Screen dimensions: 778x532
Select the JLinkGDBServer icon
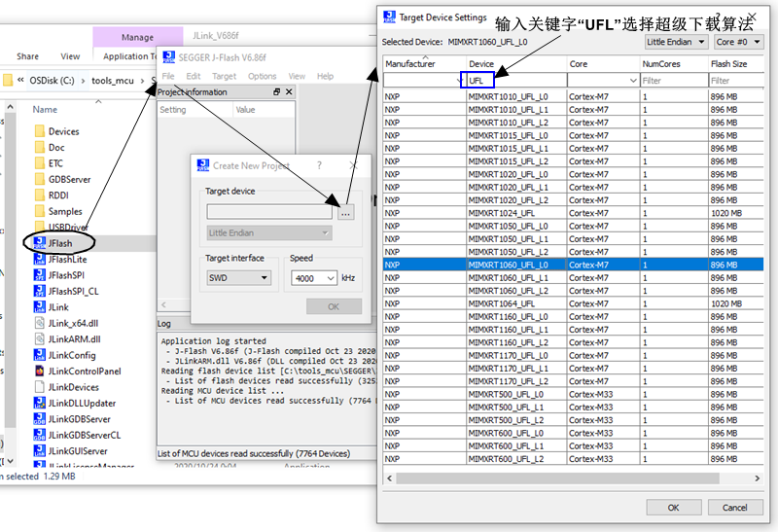39,419
